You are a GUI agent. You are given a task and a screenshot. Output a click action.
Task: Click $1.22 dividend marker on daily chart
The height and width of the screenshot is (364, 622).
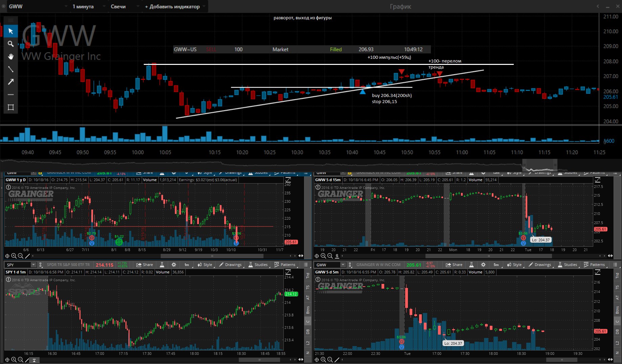pos(119,242)
